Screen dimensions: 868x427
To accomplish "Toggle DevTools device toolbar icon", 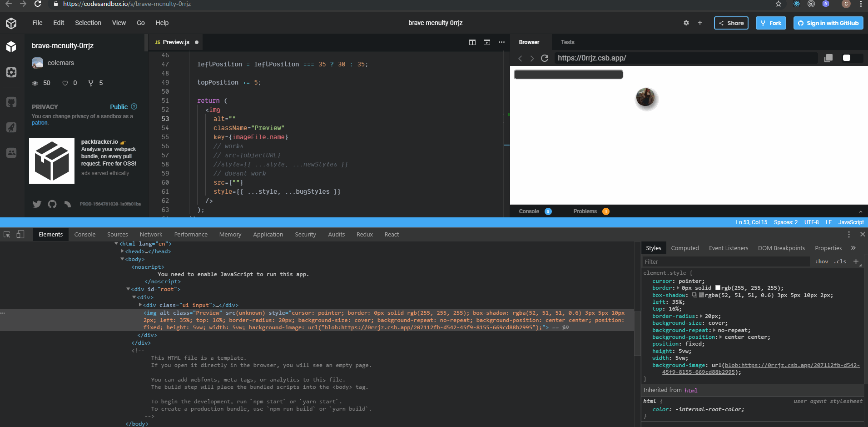I will [20, 234].
